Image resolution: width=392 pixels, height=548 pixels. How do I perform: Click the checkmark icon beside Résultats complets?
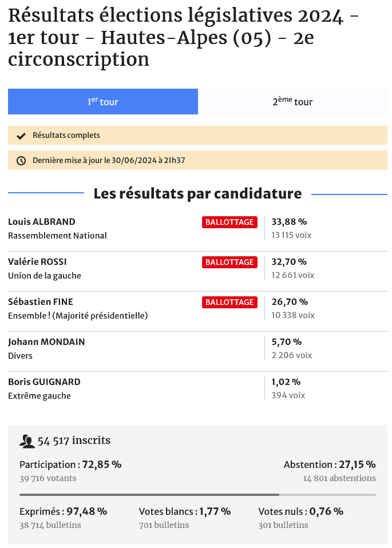coord(21,136)
